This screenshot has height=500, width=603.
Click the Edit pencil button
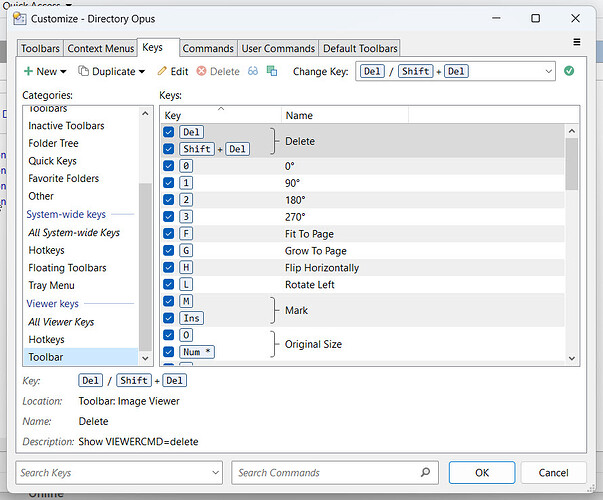(x=173, y=72)
